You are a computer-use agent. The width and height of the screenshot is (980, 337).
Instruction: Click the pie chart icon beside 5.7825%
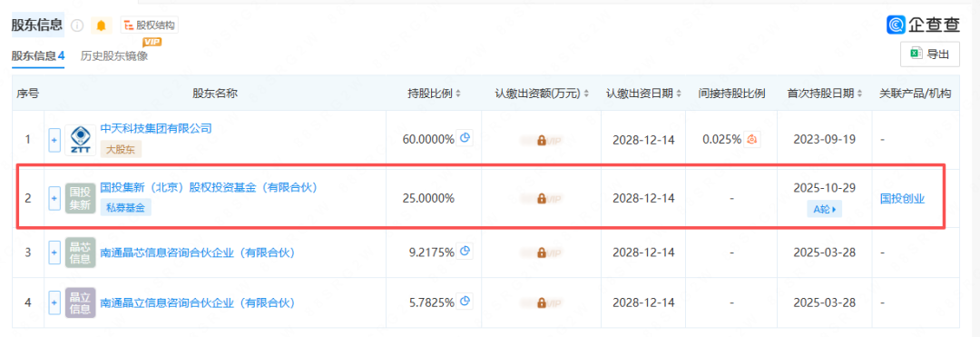465,302
